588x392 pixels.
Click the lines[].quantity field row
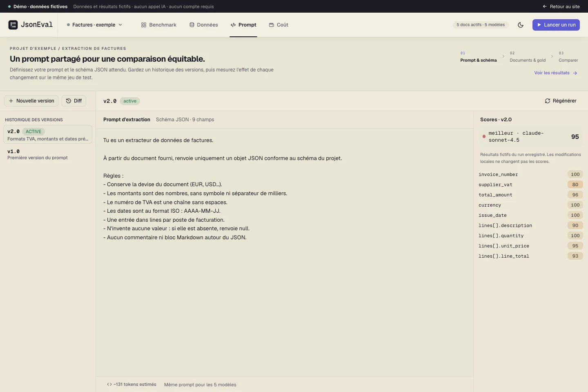click(x=531, y=236)
